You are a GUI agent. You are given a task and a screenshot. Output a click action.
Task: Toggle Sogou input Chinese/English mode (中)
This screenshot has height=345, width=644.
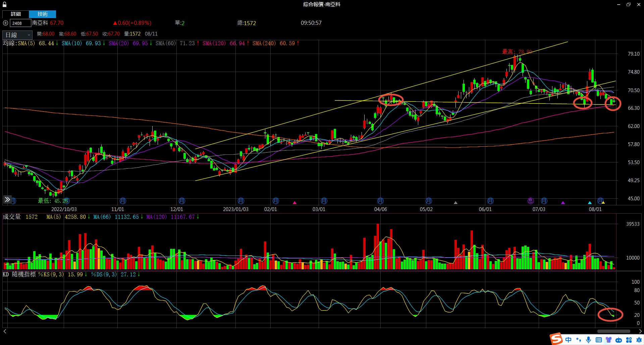[x=568, y=340]
